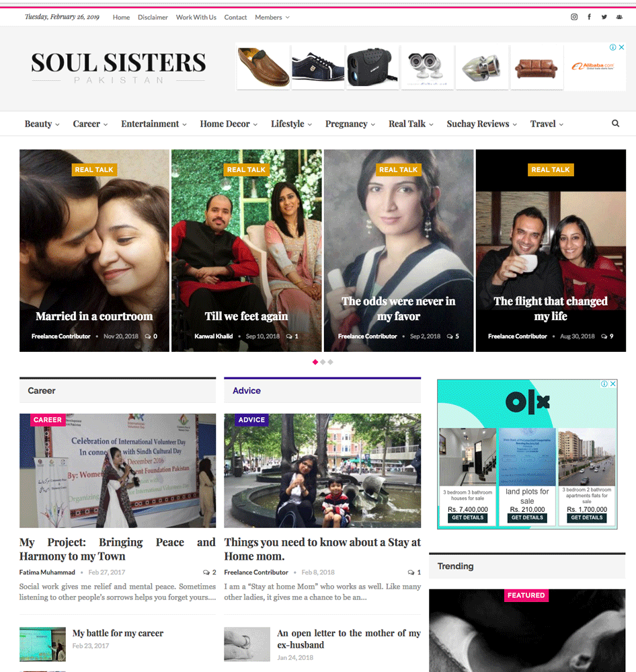Open the Twitter icon in top bar
This screenshot has height=672, width=636.
604,17
